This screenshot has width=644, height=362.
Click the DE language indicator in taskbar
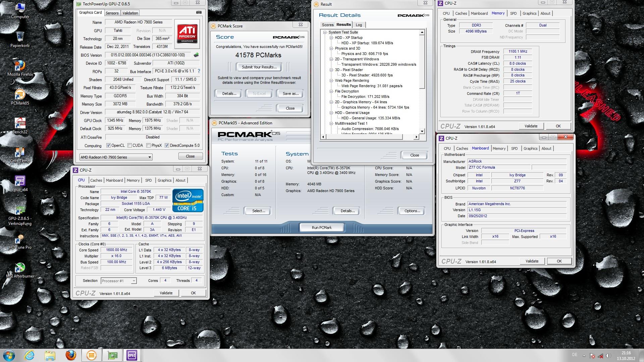click(575, 355)
